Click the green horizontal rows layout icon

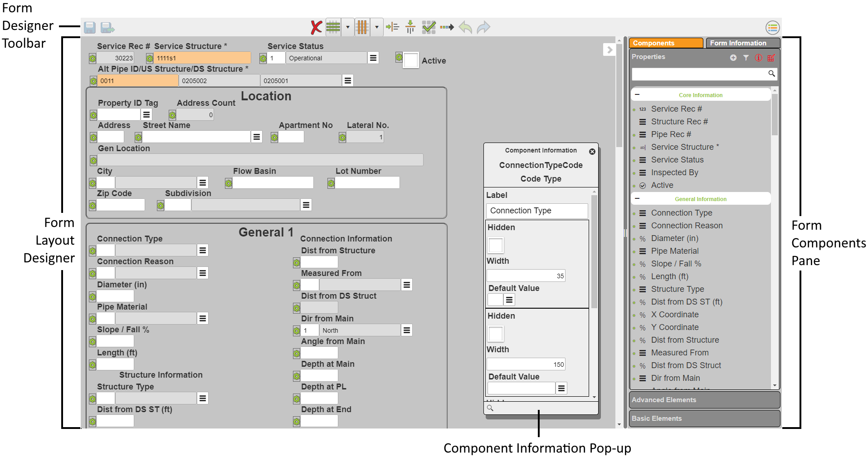(333, 27)
